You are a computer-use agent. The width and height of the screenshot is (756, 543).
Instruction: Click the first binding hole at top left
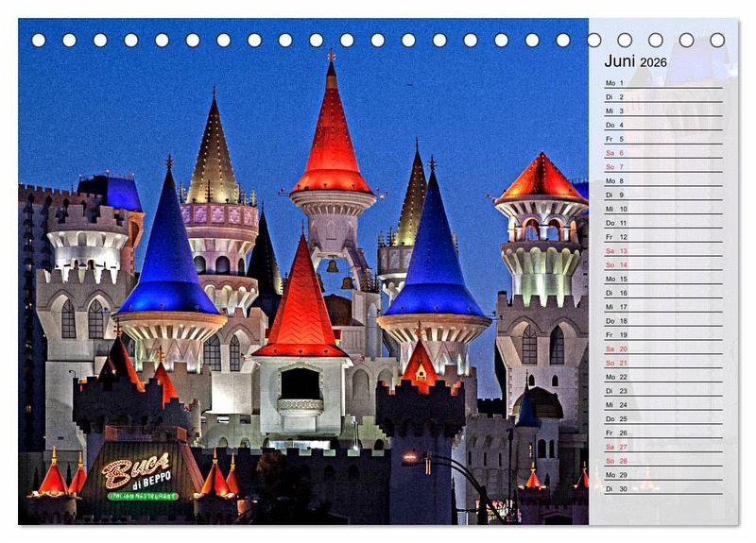coord(39,40)
